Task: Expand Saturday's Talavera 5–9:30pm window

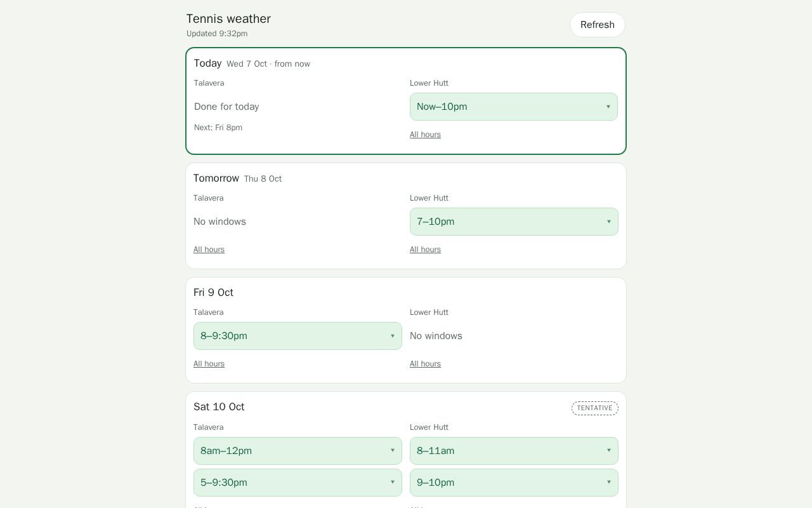Action: (x=298, y=483)
